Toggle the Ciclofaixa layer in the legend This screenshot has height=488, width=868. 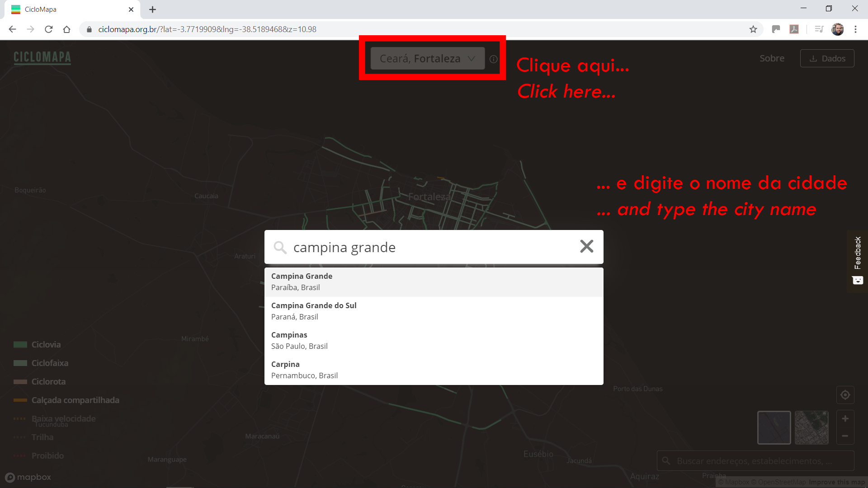[x=50, y=363]
